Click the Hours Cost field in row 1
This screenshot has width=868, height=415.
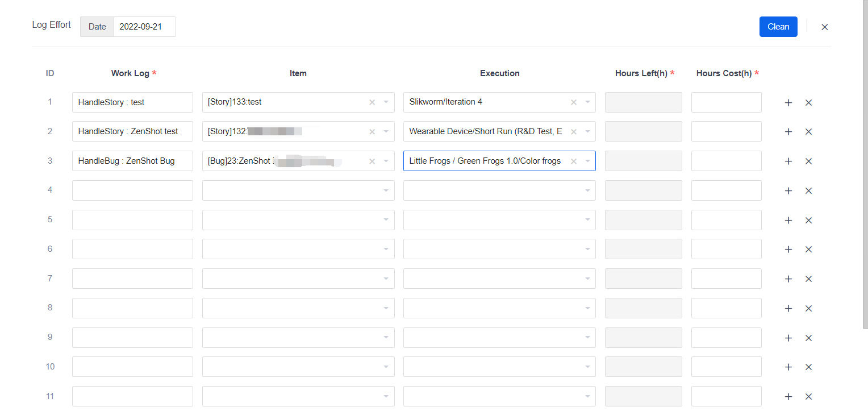click(726, 102)
